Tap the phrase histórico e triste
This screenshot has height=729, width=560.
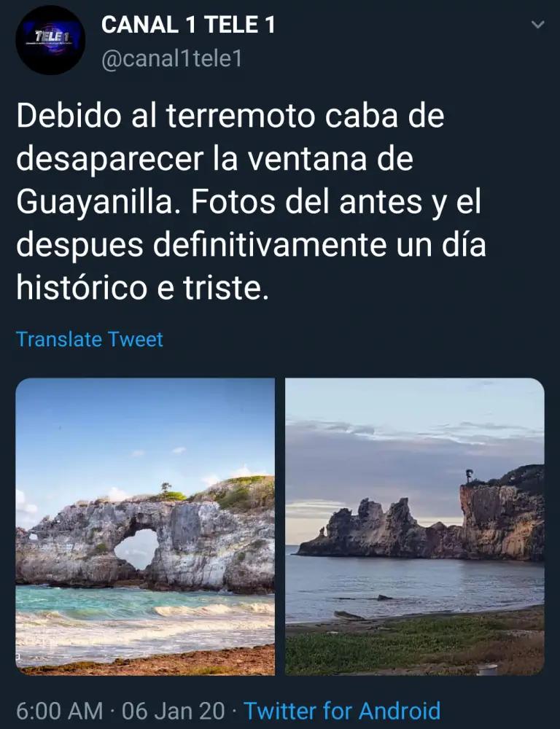(143, 288)
